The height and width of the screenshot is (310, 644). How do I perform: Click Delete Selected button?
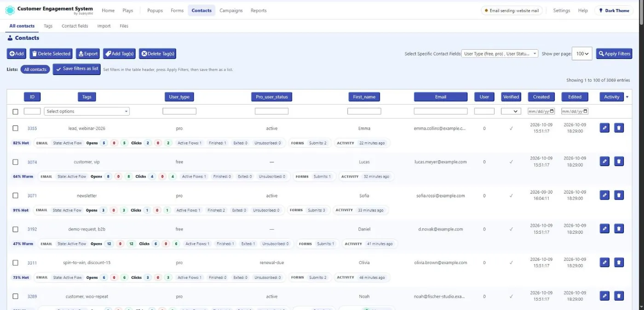51,54
